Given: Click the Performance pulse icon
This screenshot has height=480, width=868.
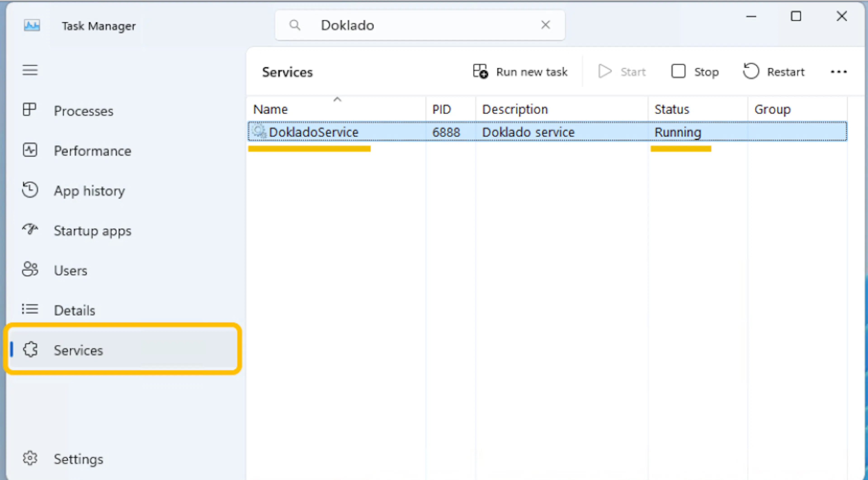Looking at the screenshot, I should point(30,150).
